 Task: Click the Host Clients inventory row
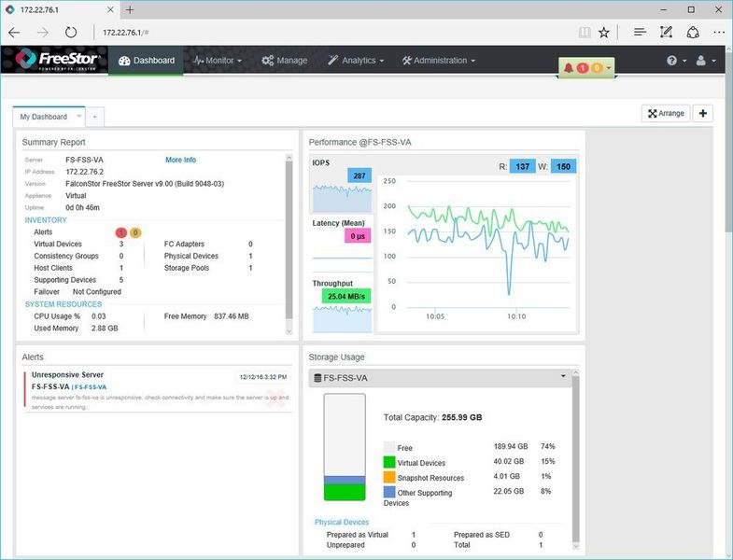[78, 268]
